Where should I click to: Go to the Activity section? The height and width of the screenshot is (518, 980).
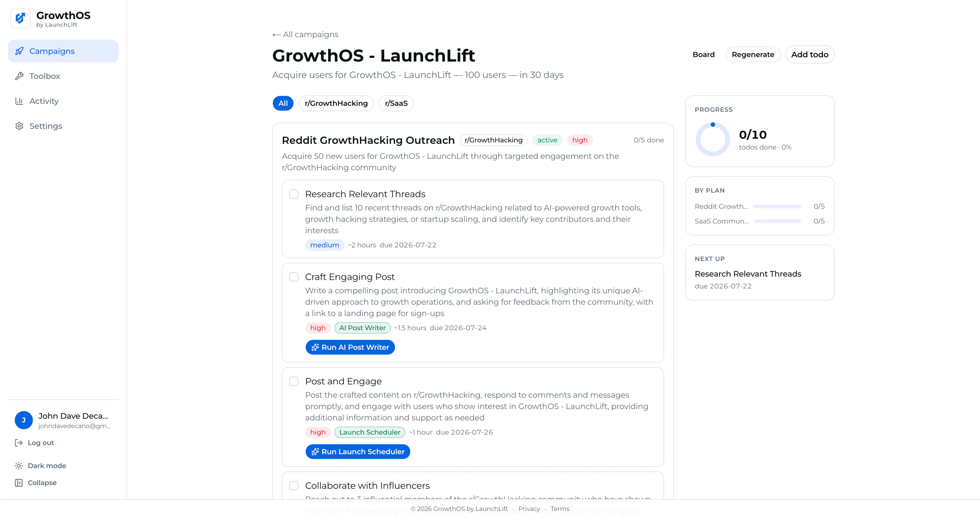point(63,101)
